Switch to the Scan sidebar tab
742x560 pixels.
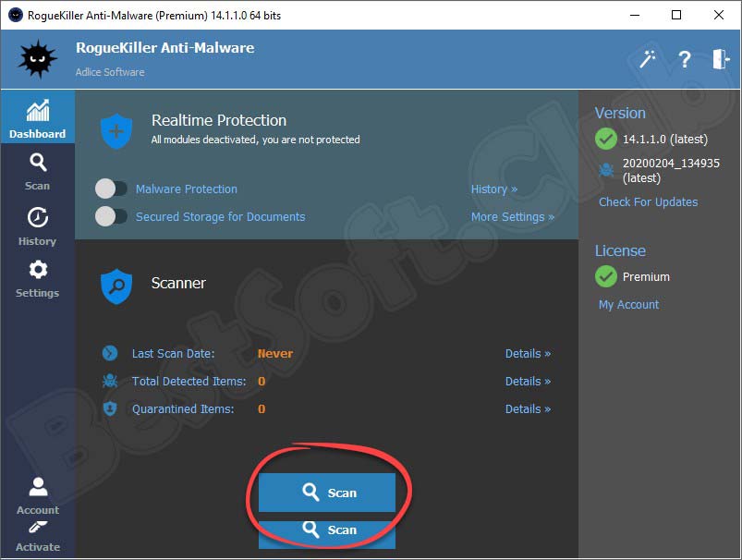click(37, 172)
